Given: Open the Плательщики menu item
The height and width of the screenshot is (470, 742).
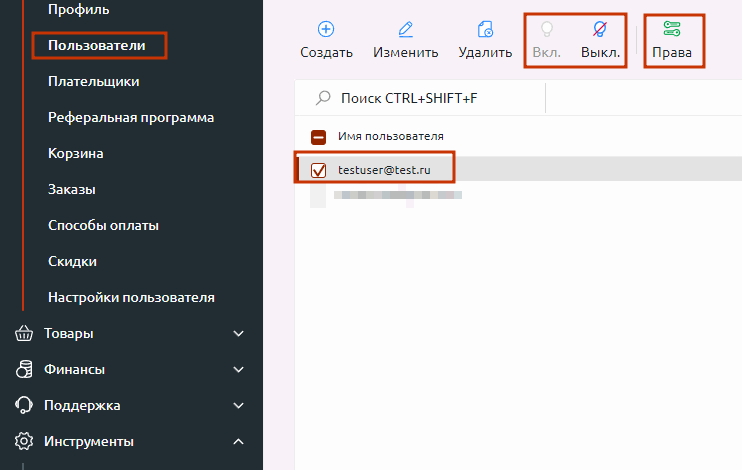Looking at the screenshot, I should [93, 81].
